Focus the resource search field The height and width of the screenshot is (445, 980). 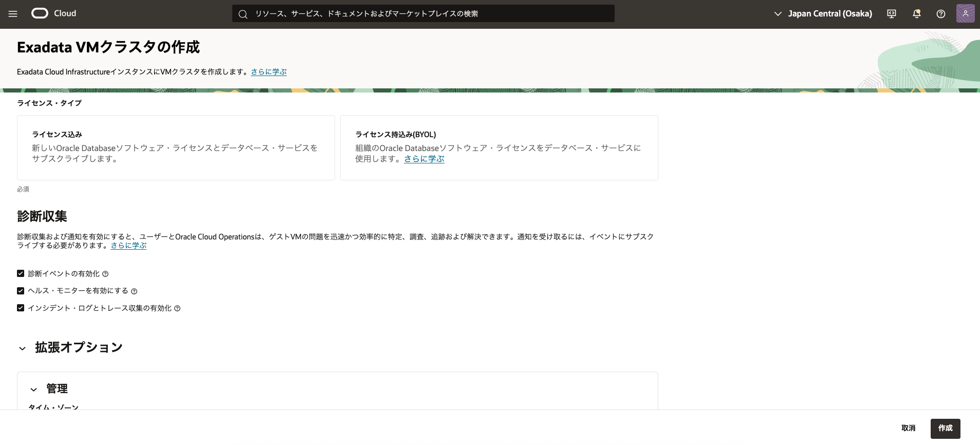tap(423, 14)
